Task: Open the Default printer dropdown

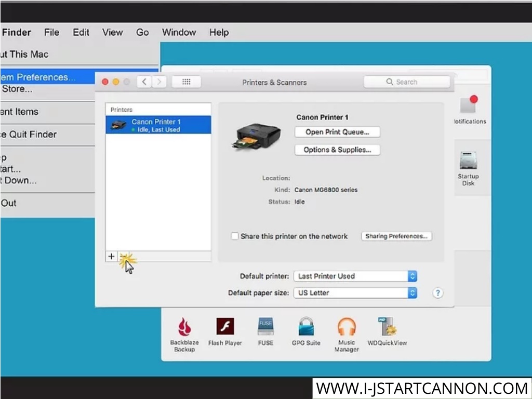Action: 355,276
